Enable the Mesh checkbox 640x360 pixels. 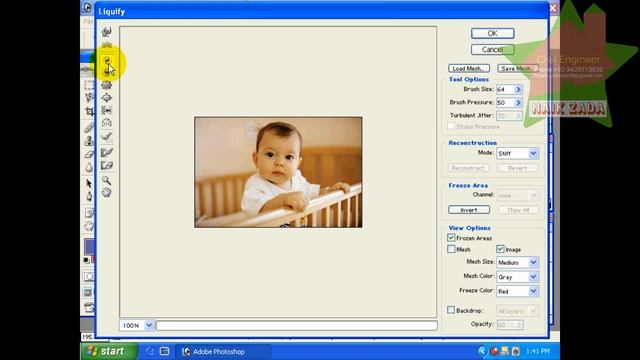point(451,249)
